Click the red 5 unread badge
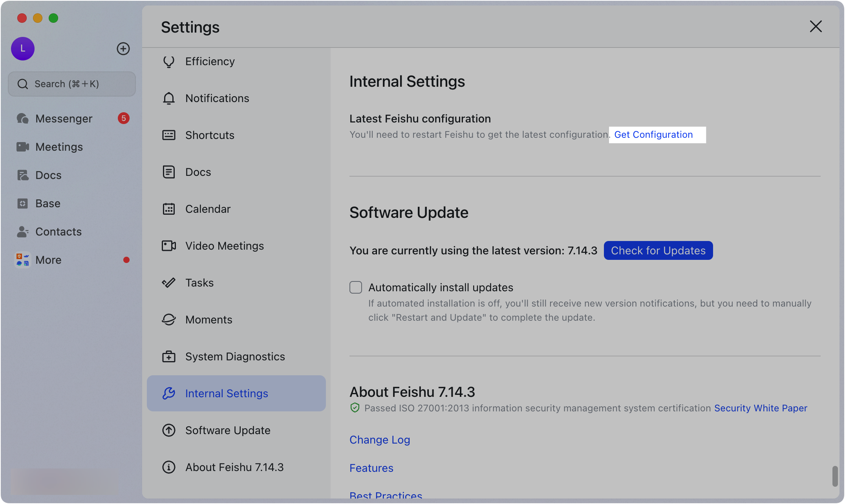The width and height of the screenshot is (845, 504). 124,118
